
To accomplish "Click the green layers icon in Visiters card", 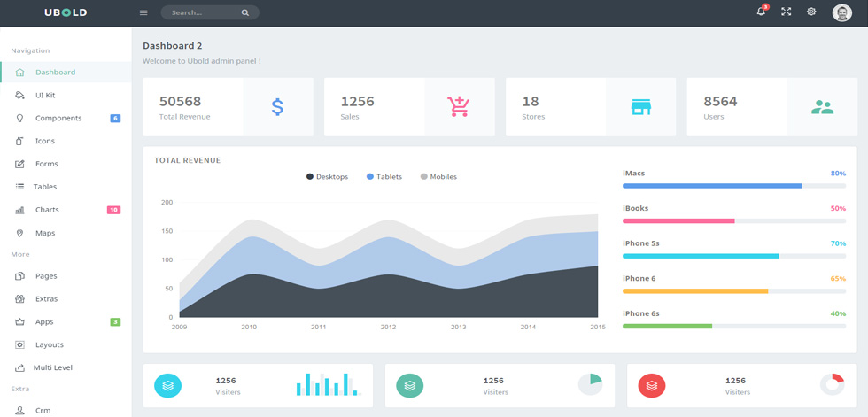I will (x=409, y=385).
